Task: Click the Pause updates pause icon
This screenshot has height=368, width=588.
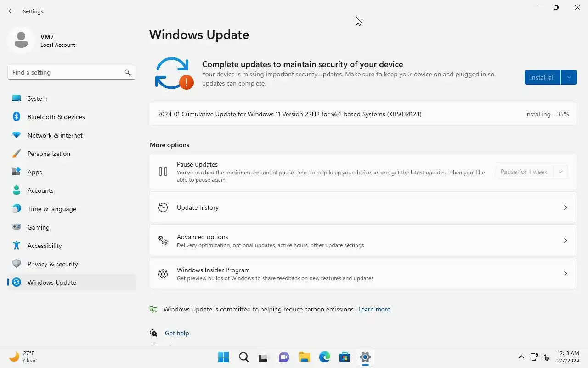Action: 163,172
